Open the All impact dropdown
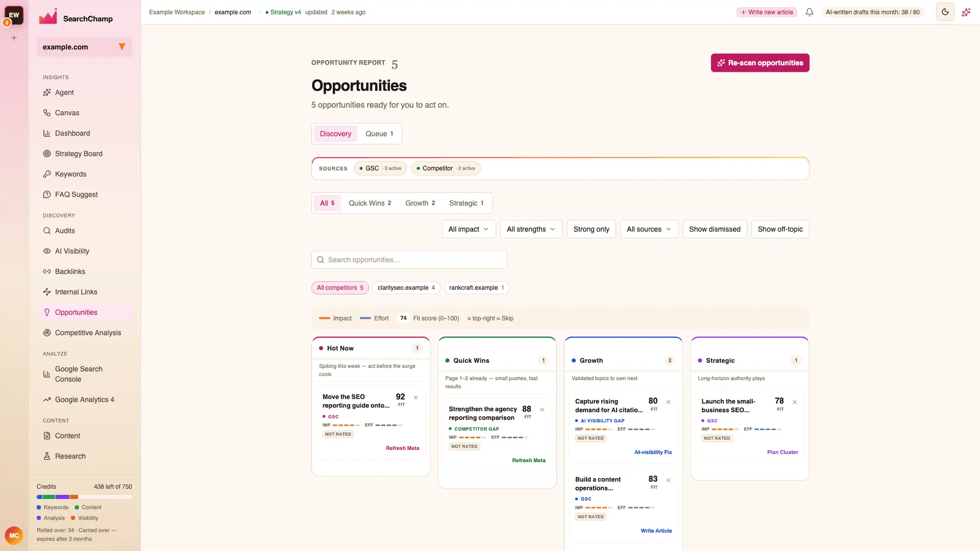 [468, 229]
